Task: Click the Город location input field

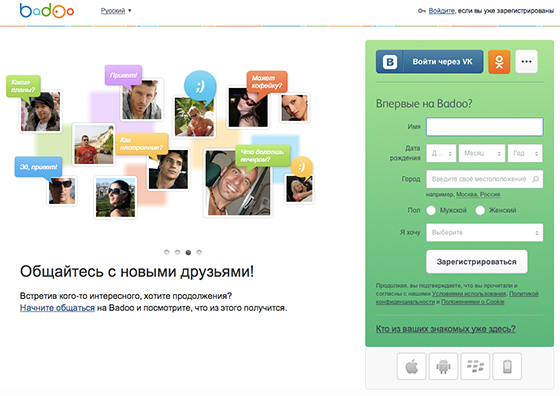Action: click(485, 179)
